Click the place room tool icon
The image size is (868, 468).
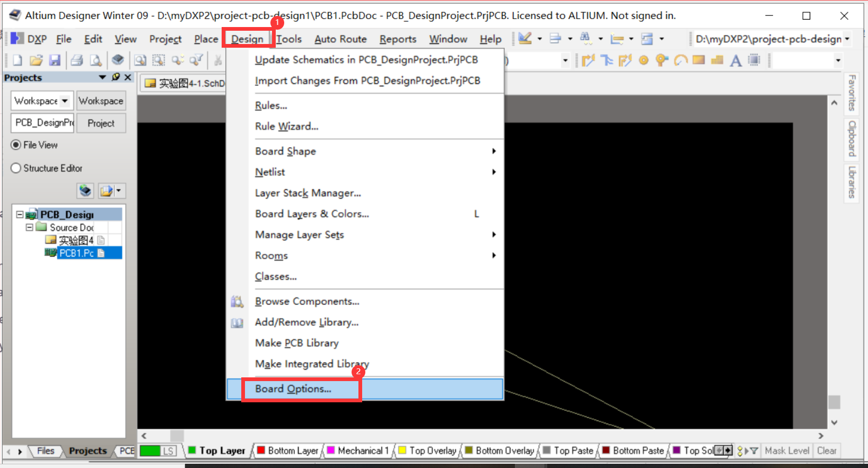(x=647, y=39)
